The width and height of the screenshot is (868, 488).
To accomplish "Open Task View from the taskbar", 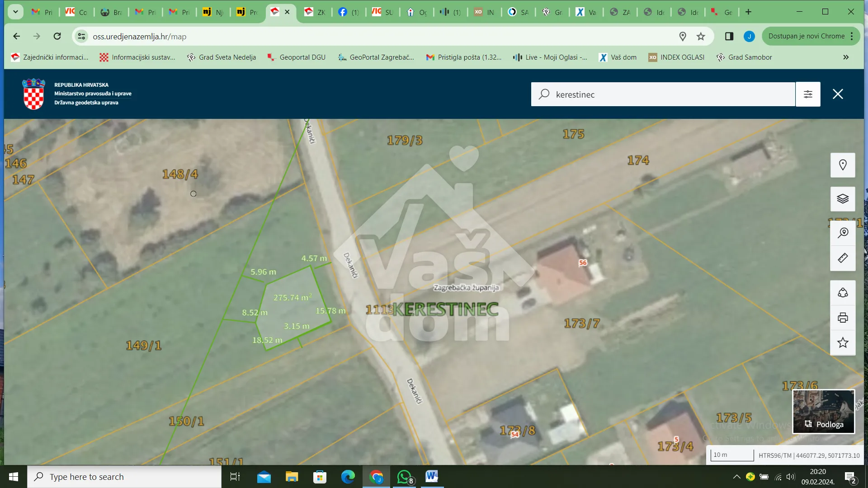I will pyautogui.click(x=235, y=477).
